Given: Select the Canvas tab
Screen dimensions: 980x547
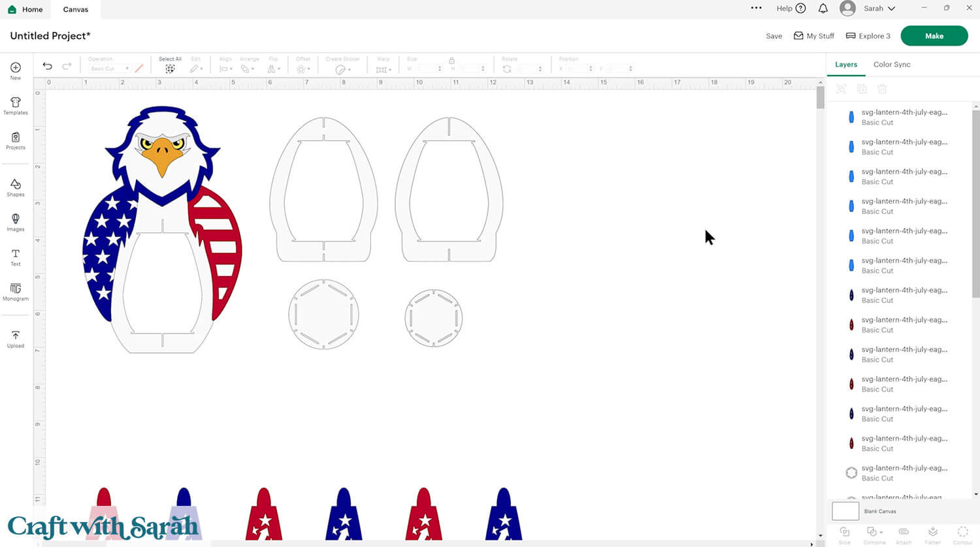Looking at the screenshot, I should tap(76, 9).
